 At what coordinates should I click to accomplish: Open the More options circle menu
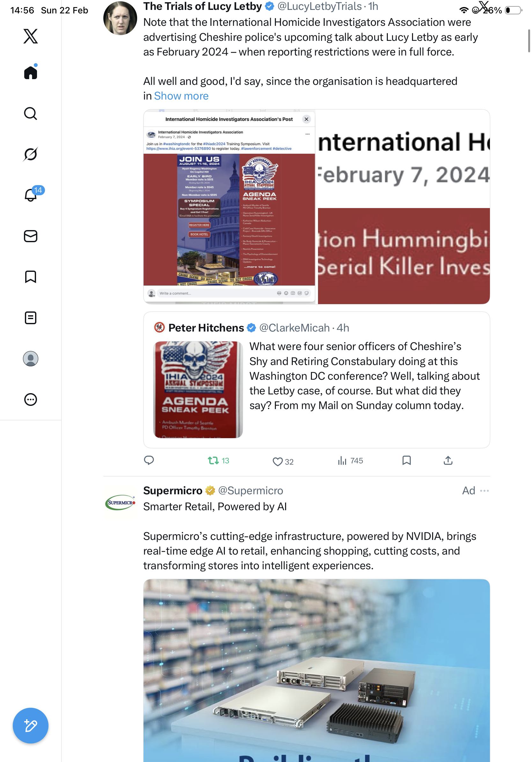pyautogui.click(x=31, y=400)
